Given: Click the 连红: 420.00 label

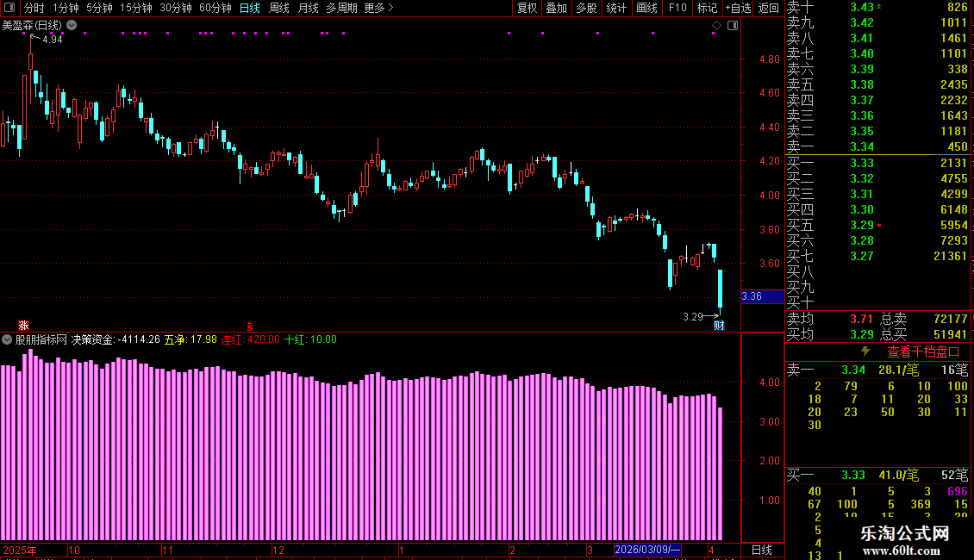Looking at the screenshot, I should coord(250,339).
